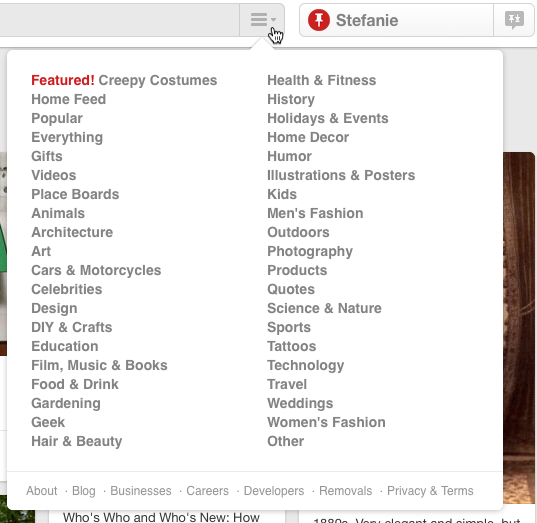Image resolution: width=537 pixels, height=523 pixels.
Task: Browse the Sports category
Action: (289, 327)
